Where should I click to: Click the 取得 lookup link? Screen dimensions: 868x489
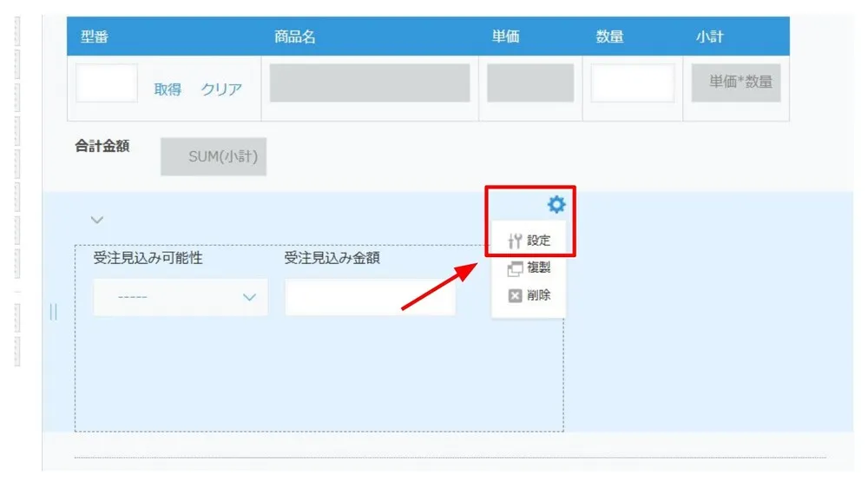coord(168,89)
